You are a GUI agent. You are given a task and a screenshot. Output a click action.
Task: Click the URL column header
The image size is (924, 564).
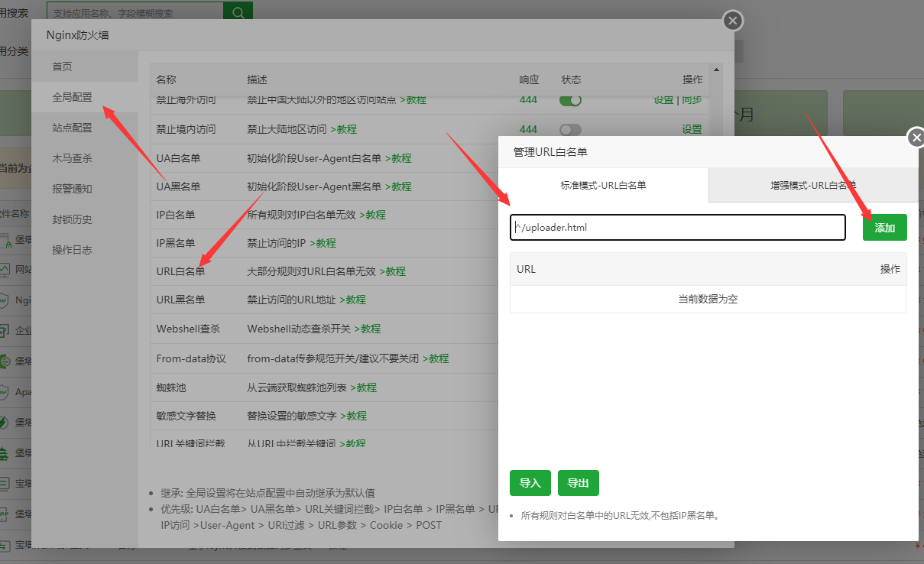click(526, 269)
